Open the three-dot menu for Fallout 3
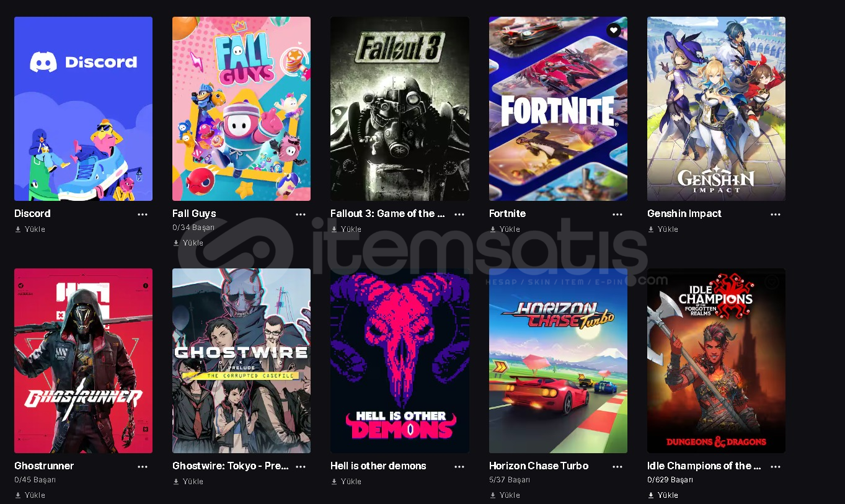845x504 pixels. tap(459, 214)
